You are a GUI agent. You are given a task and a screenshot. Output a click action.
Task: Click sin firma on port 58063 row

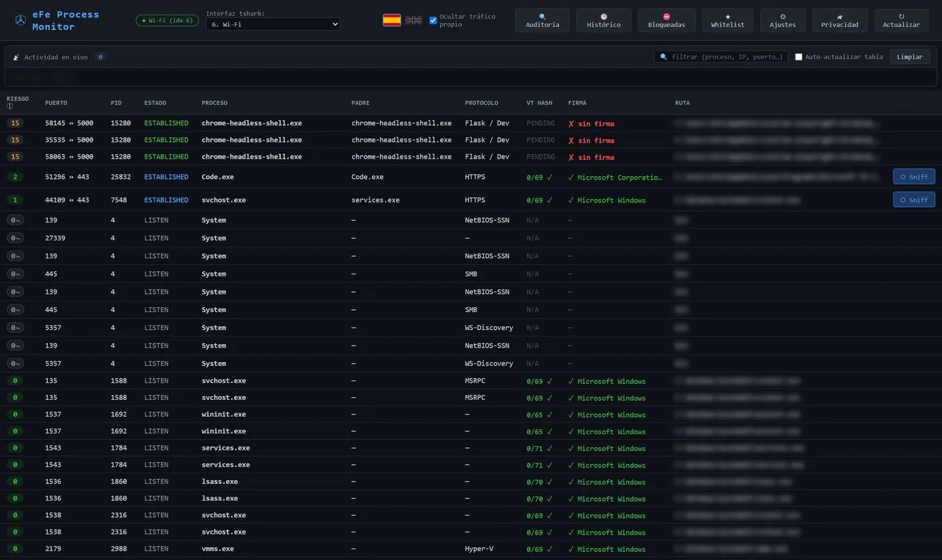[591, 157]
